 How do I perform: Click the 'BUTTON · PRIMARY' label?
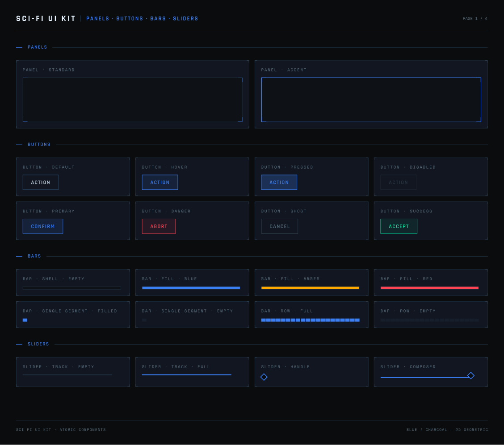coord(49,211)
